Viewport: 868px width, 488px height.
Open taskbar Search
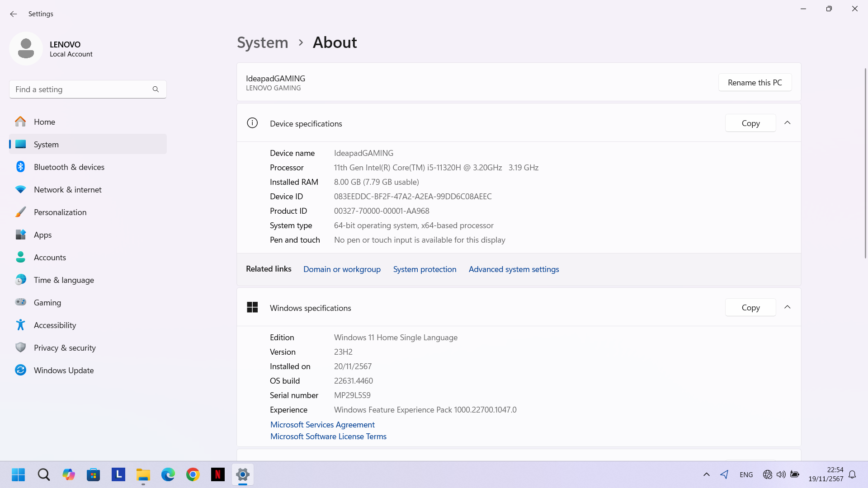coord(43,474)
